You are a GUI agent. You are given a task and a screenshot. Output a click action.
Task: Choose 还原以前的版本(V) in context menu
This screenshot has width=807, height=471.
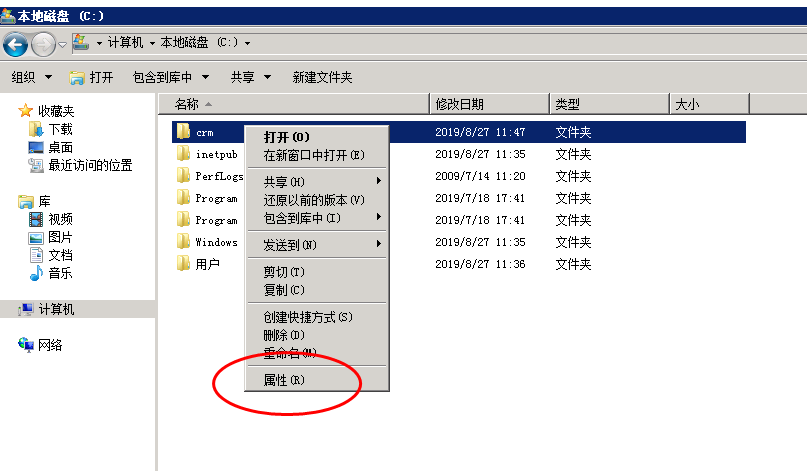[317, 200]
